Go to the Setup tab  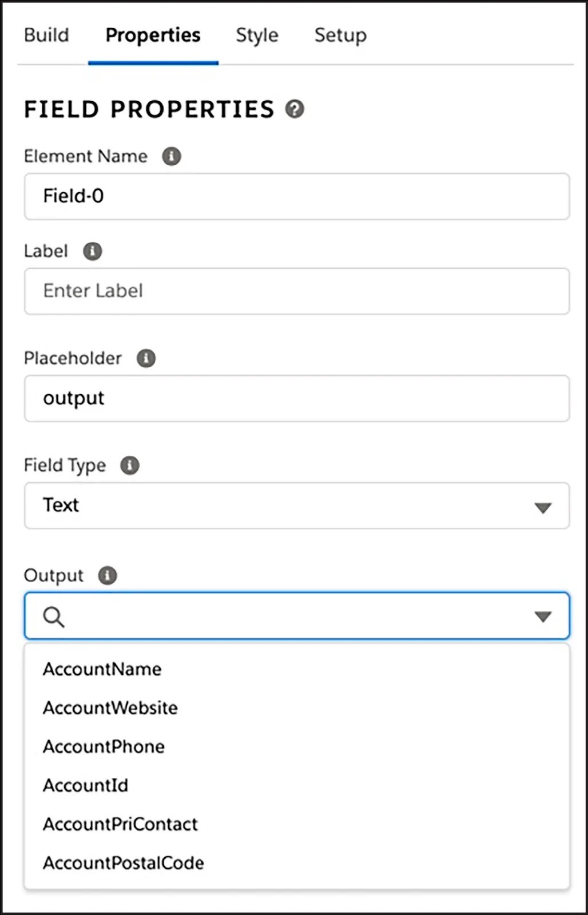(x=340, y=35)
